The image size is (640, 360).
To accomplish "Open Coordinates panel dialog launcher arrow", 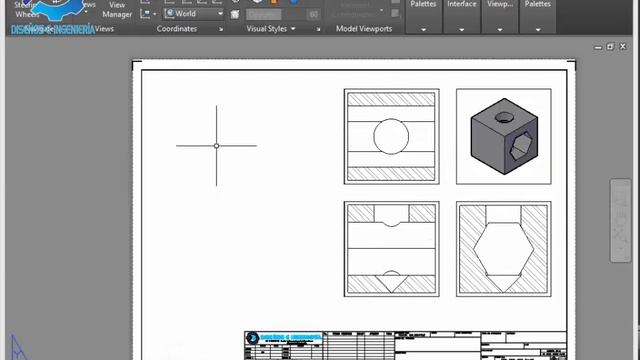I will pos(221,29).
